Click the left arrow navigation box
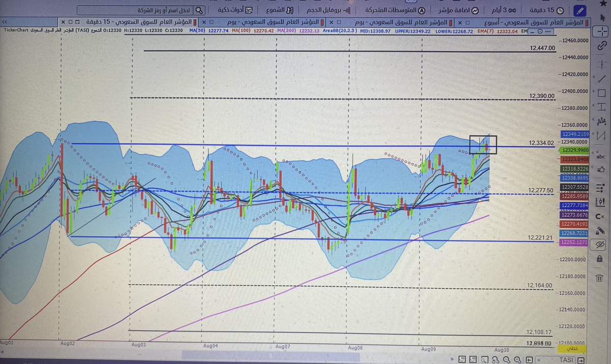This screenshot has height=364, width=611. [x=529, y=359]
